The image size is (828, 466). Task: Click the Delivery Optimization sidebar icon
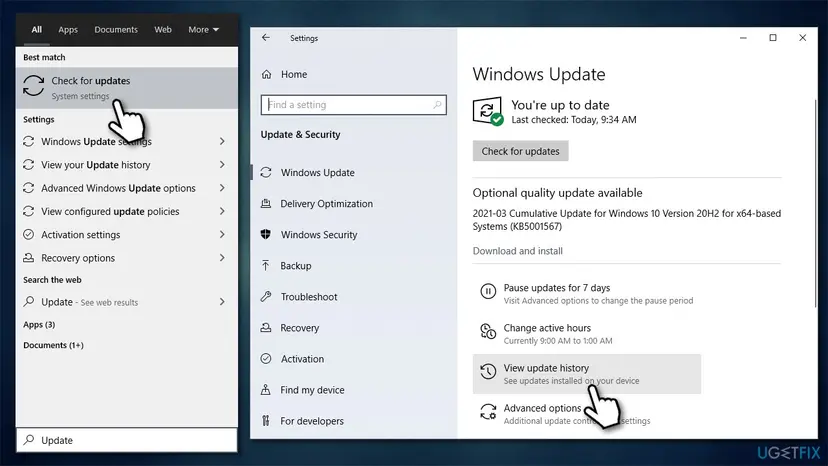[266, 203]
